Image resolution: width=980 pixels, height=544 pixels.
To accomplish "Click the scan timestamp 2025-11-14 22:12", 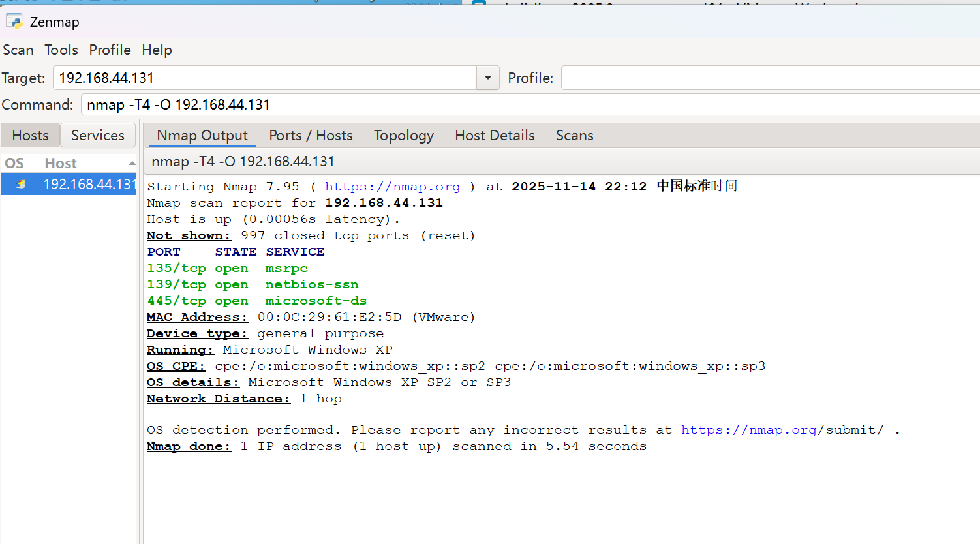I will 579,187.
